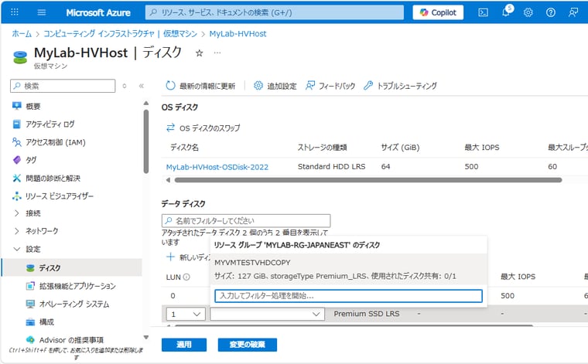Select MYVMTESTVHDCOPY disk option
Screen dimensions: 588x364
[x=349, y=269]
